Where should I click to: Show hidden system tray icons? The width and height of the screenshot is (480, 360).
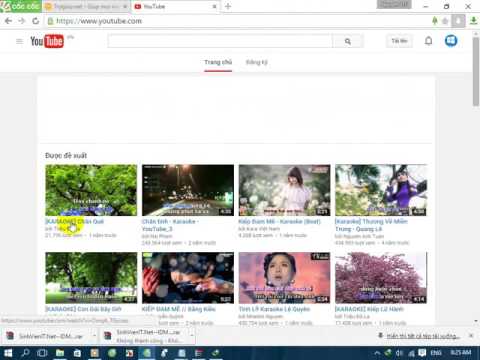pyautogui.click(x=377, y=353)
